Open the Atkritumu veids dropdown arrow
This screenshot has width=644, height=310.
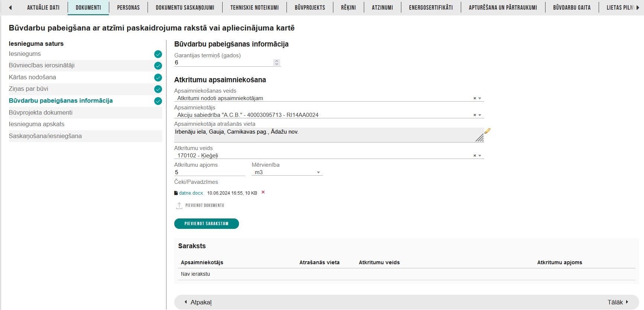(x=480, y=156)
